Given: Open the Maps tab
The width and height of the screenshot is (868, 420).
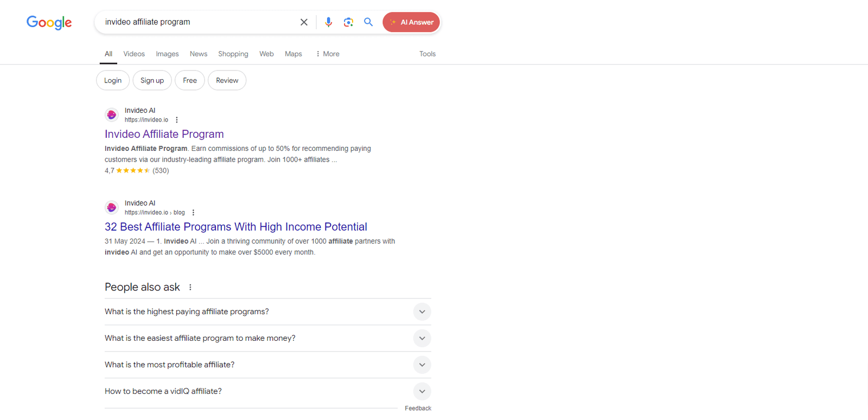Looking at the screenshot, I should click(x=293, y=54).
